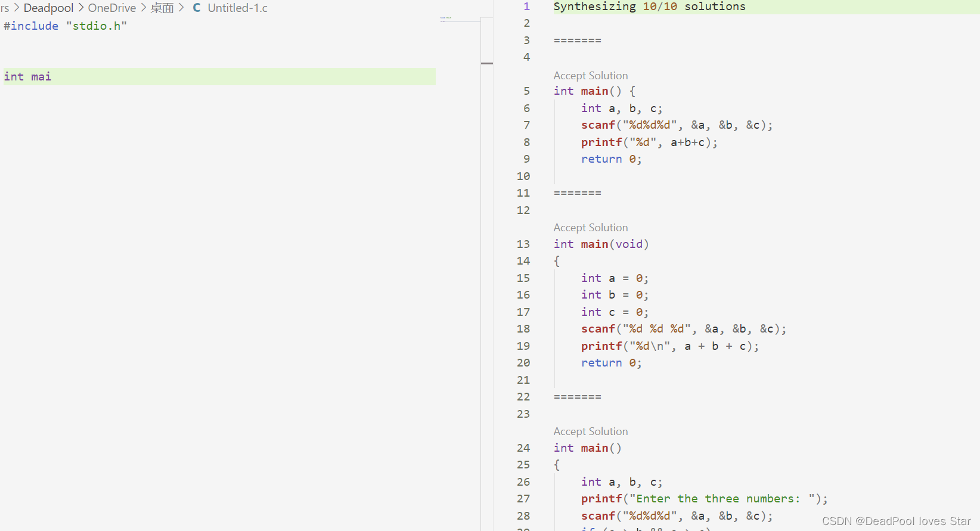Click the scanf("%d%d%d") line 7
Screen dimensions: 980x531
point(677,125)
